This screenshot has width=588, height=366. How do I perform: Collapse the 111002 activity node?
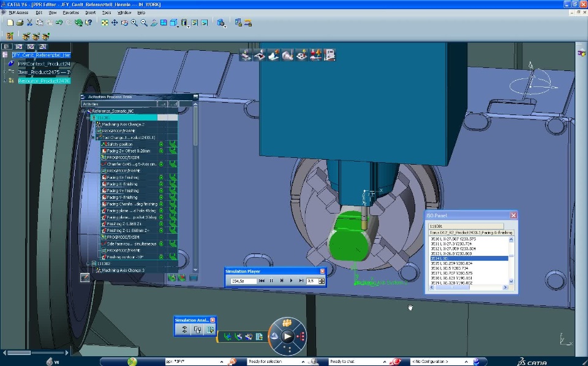(88, 264)
